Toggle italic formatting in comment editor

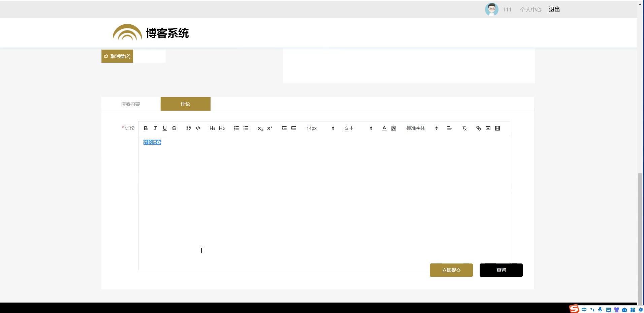pyautogui.click(x=155, y=128)
